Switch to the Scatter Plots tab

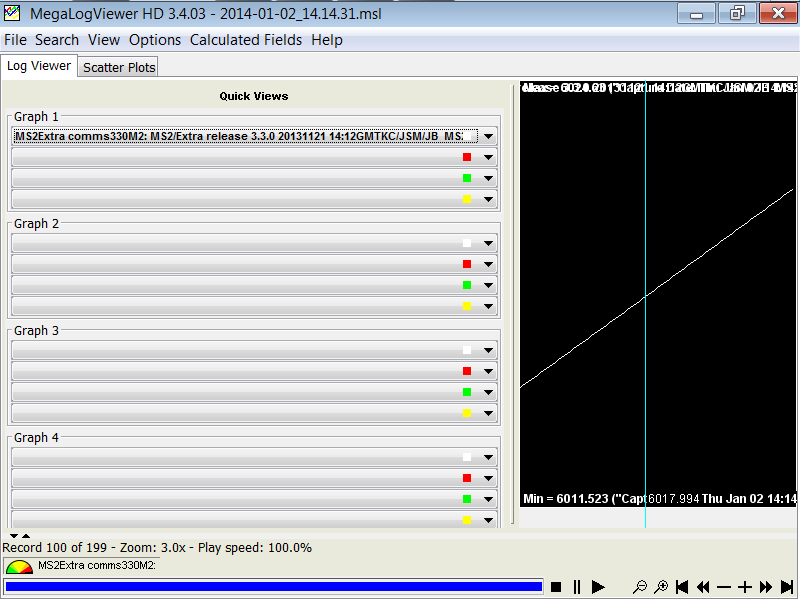[x=119, y=67]
